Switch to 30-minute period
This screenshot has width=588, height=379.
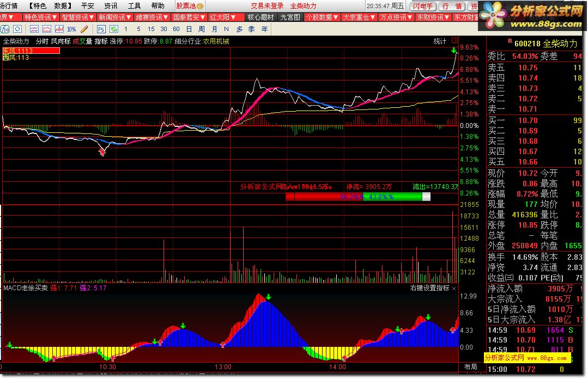[164, 29]
